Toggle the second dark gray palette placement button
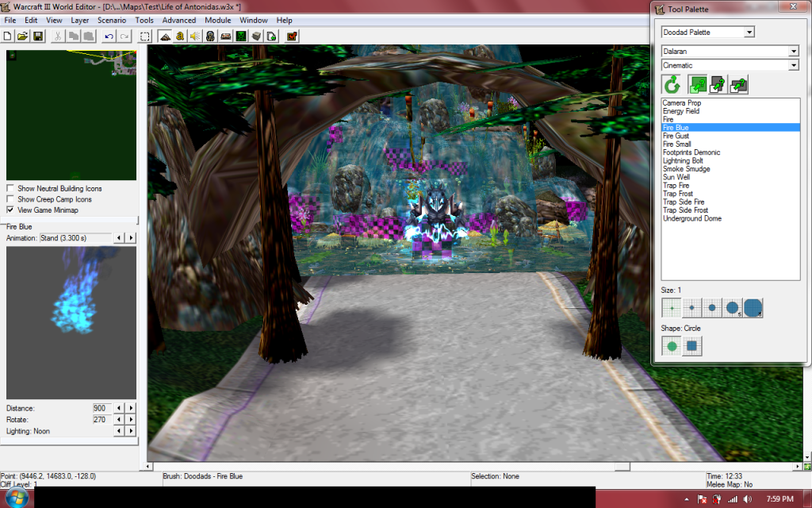This screenshot has height=508, width=812. pyautogui.click(x=718, y=84)
